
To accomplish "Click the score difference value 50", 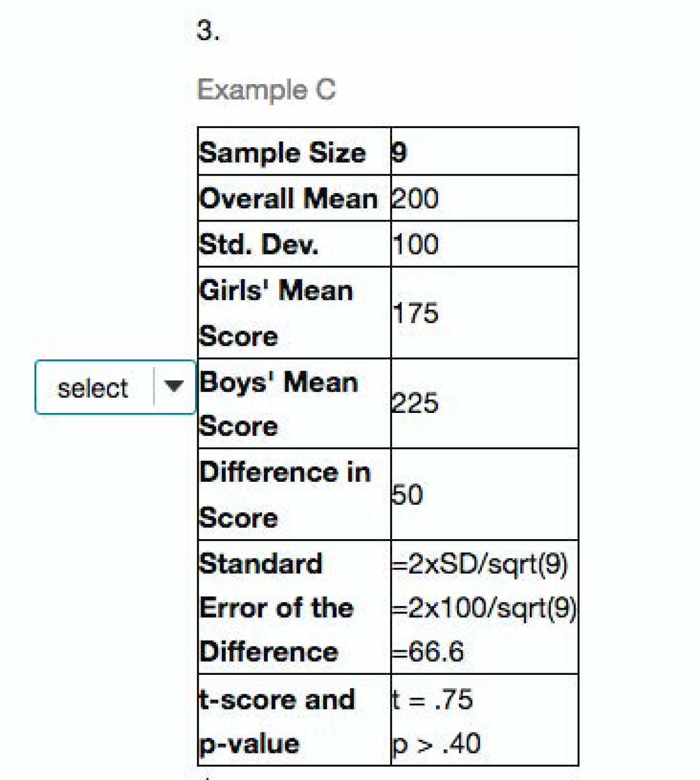I will tap(407, 495).
